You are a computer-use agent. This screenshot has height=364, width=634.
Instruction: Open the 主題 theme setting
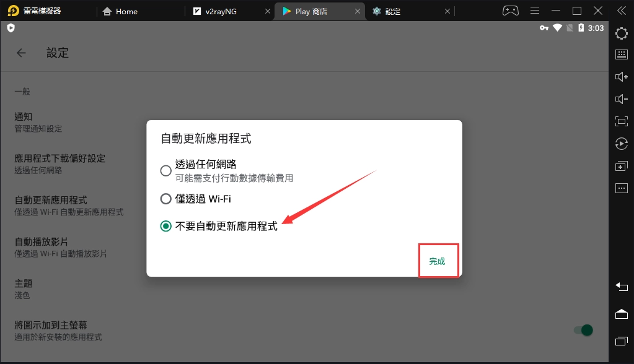click(x=24, y=289)
